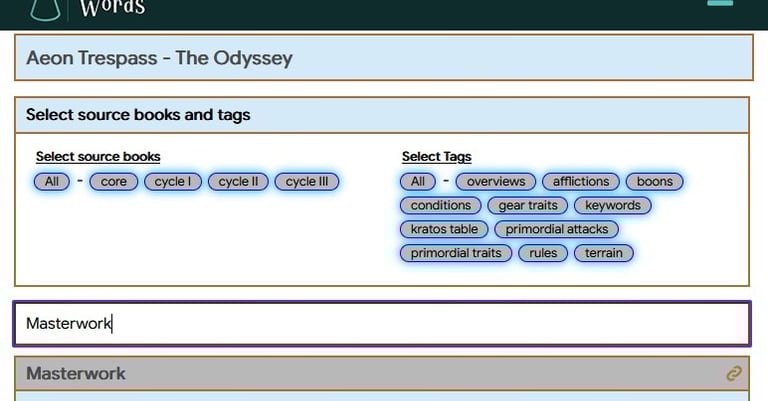Screen dimensions: 768x401
Task: Toggle the terrain tag filter
Action: click(603, 253)
